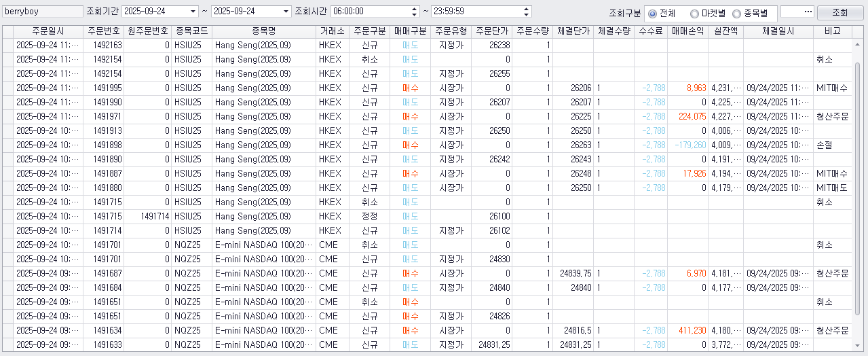The height and width of the screenshot is (356, 868).
Task: Select order number 1491880 cell
Action: click(x=104, y=188)
